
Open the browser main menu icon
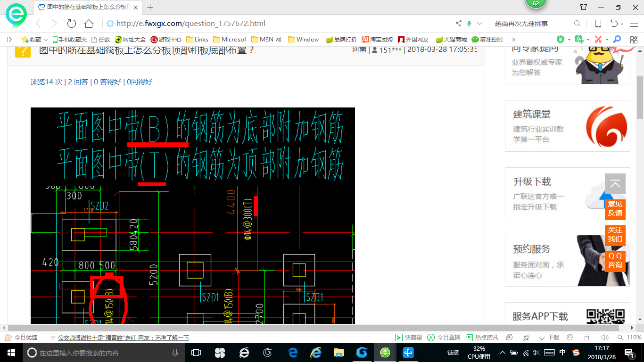click(x=634, y=24)
